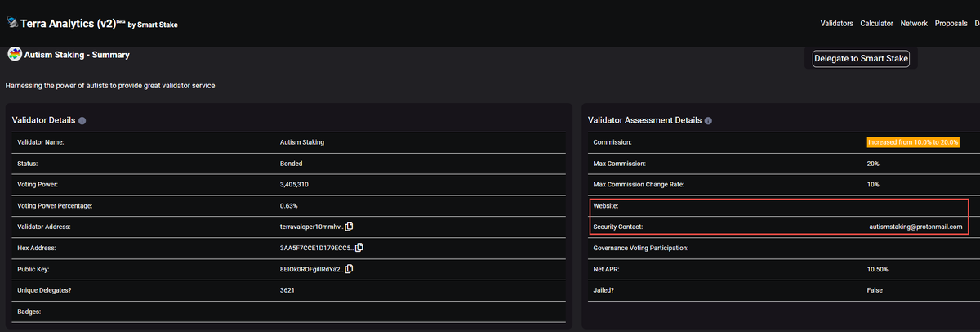Screen dimensions: 980x332
Task: Click the 8ElOk0ROFgilIRdYa2.. public key text
Action: click(310, 269)
